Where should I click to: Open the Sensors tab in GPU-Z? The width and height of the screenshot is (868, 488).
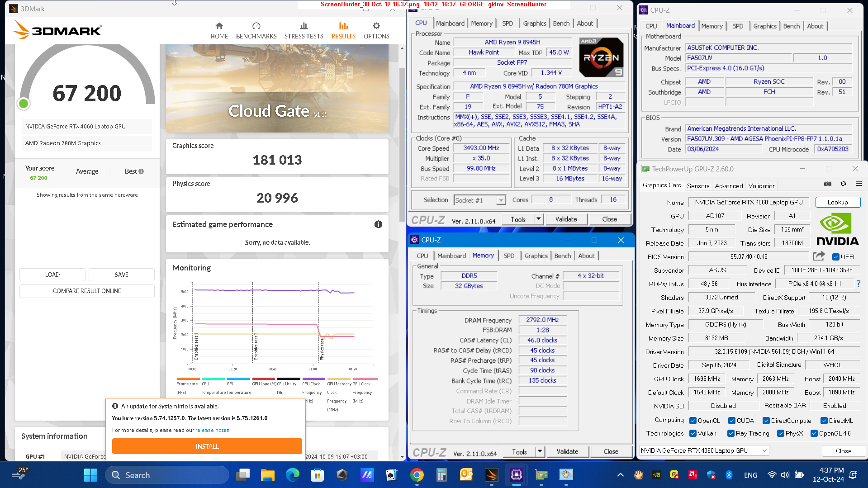[698, 186]
